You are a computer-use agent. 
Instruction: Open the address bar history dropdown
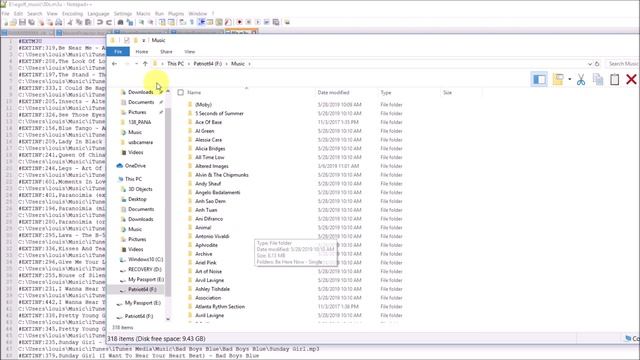589,64
